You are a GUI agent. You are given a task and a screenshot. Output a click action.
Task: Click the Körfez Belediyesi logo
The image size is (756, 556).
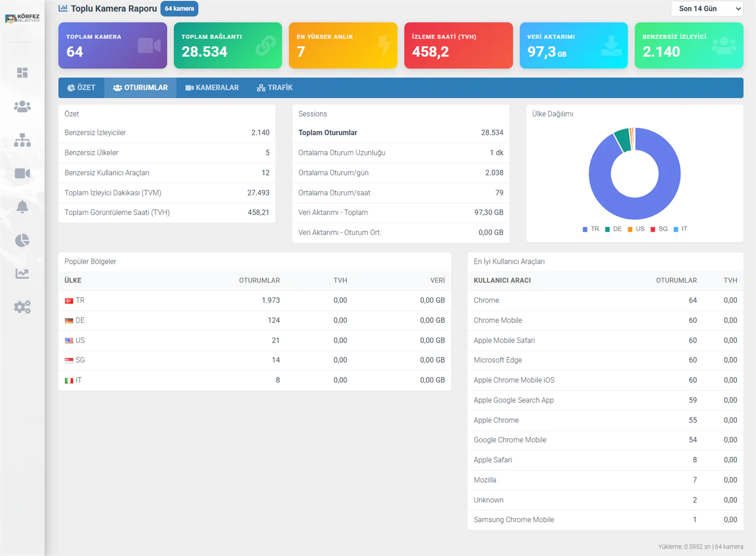22,18
